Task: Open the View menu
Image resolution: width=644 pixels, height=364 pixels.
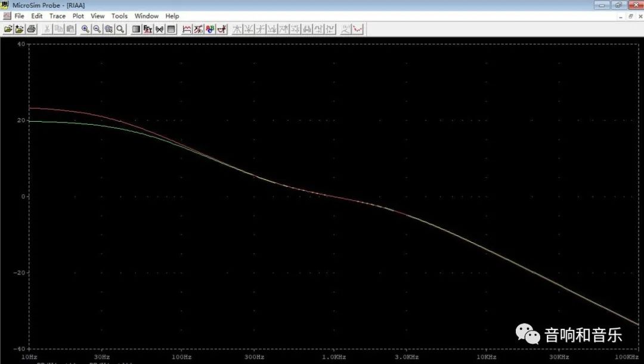Action: click(97, 16)
